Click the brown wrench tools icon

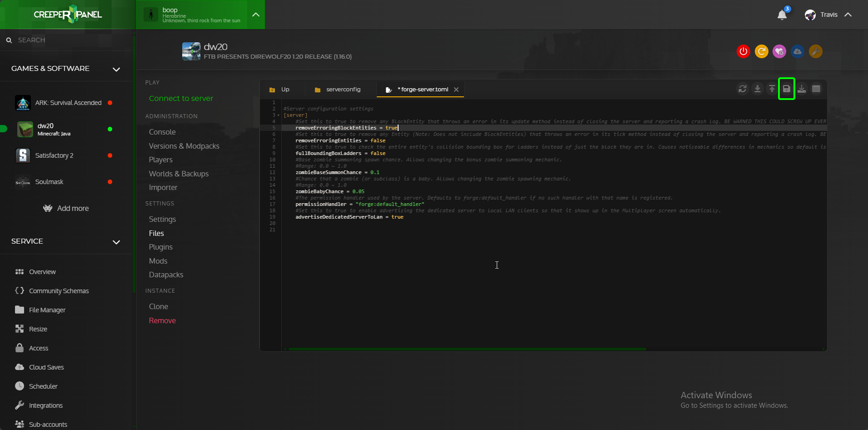click(x=816, y=51)
